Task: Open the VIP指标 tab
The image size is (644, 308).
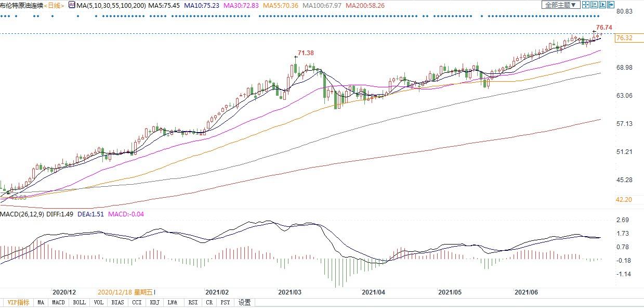Action: pyautogui.click(x=17, y=302)
